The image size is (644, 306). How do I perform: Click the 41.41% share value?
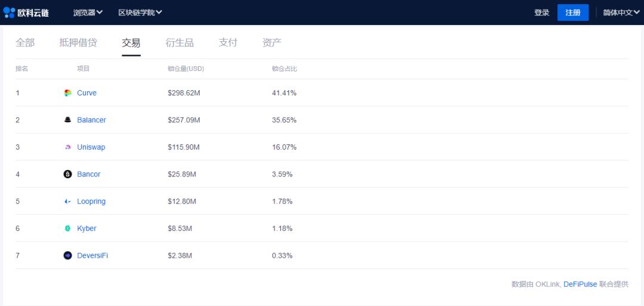click(x=284, y=93)
